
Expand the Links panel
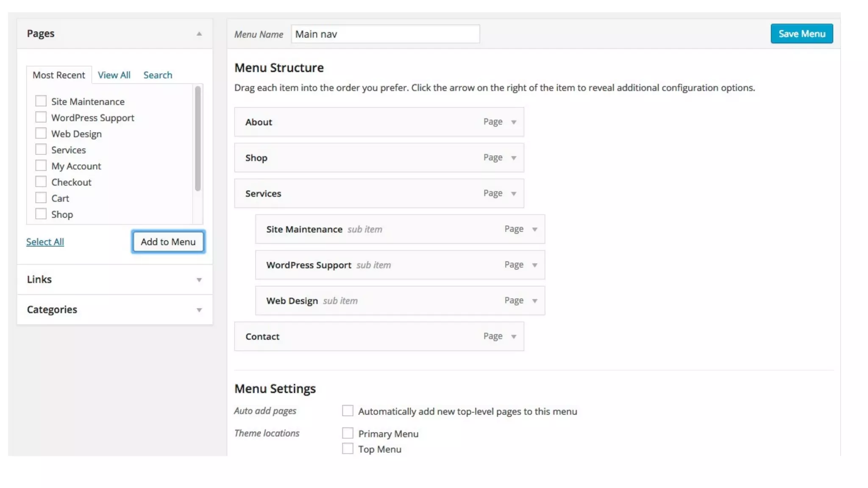click(x=199, y=280)
